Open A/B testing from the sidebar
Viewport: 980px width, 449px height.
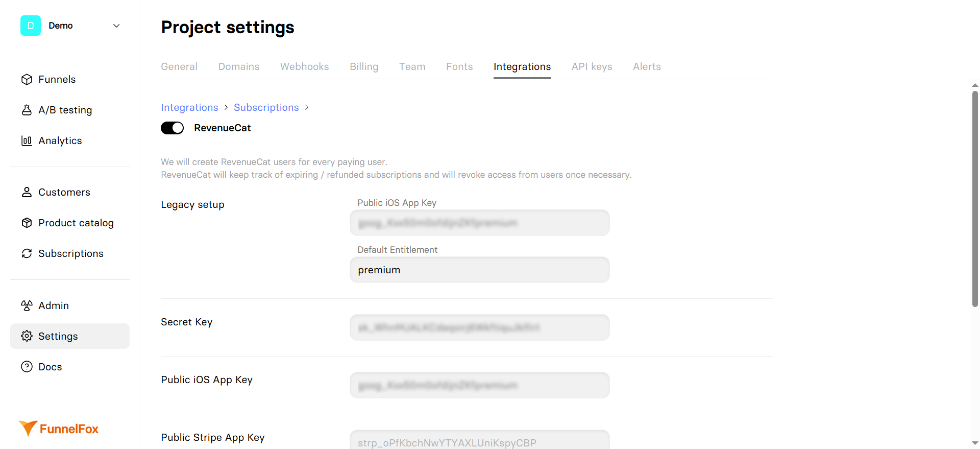pyautogui.click(x=70, y=110)
